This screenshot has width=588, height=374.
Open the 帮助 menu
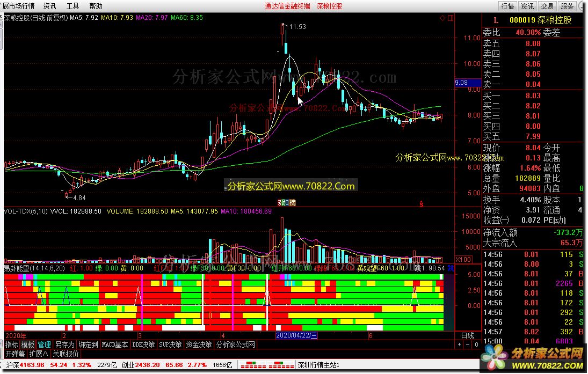pyautogui.click(x=96, y=6)
